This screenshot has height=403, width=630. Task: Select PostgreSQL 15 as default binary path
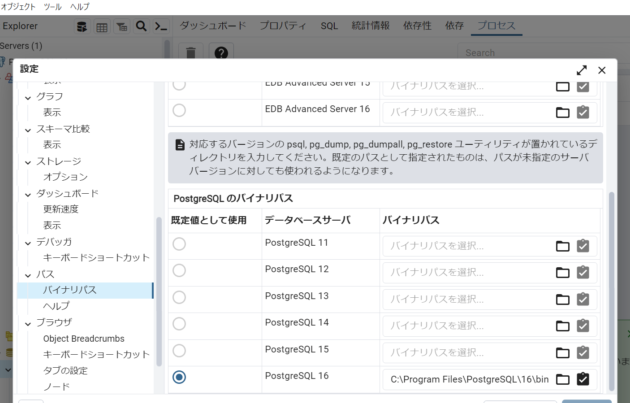click(x=179, y=351)
